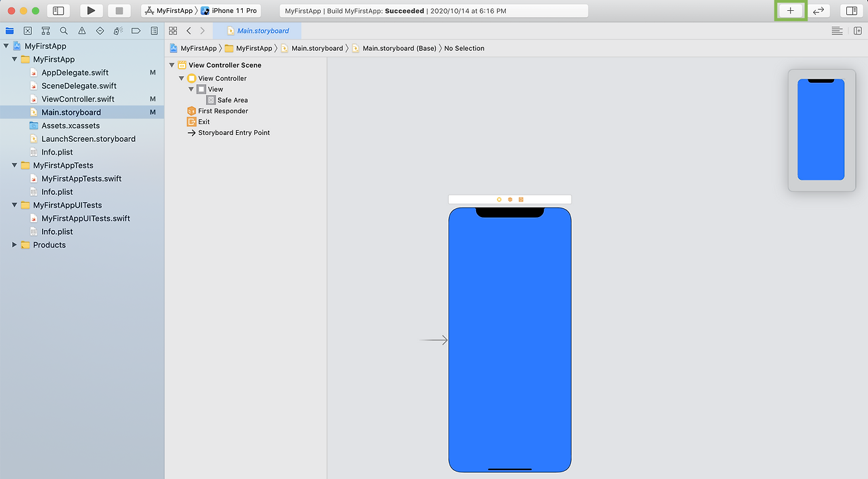Image resolution: width=868 pixels, height=479 pixels.
Task: Click MyFirstApp folder in the jump bar
Action: point(248,48)
